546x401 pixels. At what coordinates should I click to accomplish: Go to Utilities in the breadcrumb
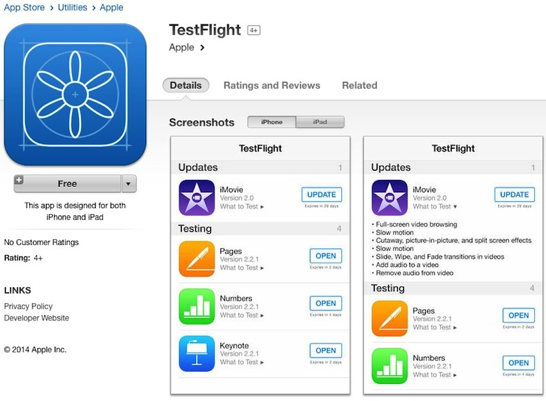72,7
